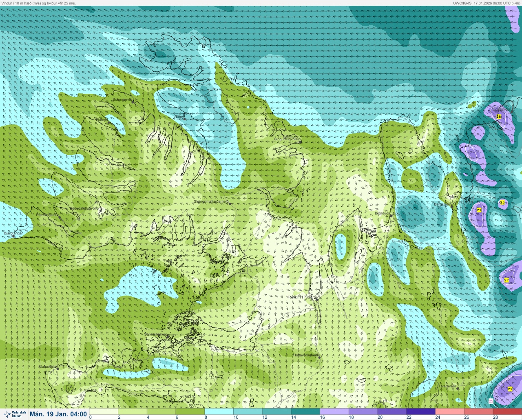Screen dimensions: 522x420
Task: Click the yellow 29 gust label
Action: tap(510, 389)
